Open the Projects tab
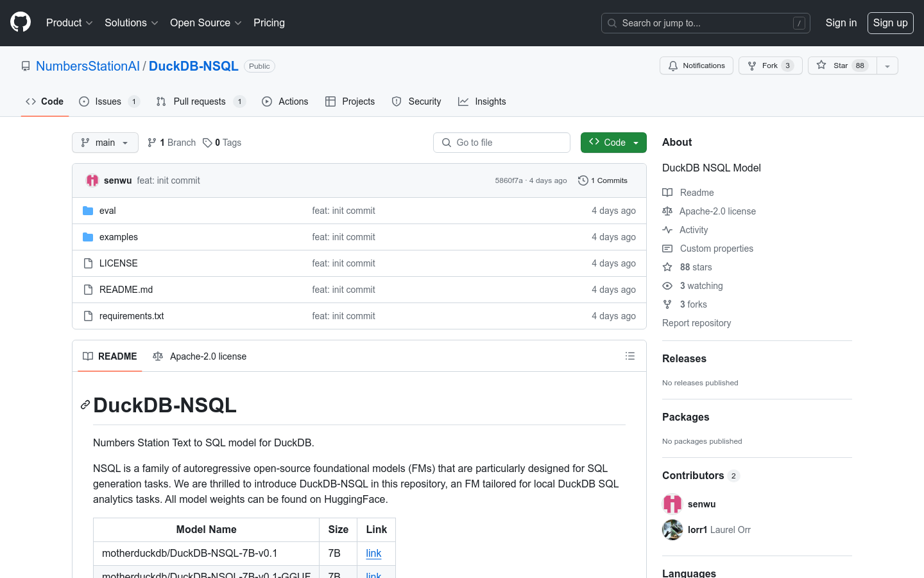 tap(350, 101)
